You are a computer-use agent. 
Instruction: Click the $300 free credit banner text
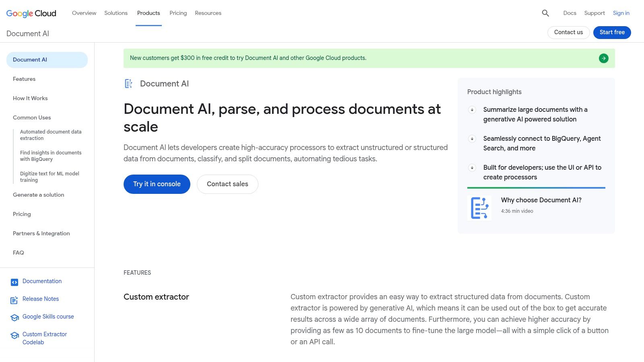click(x=248, y=58)
